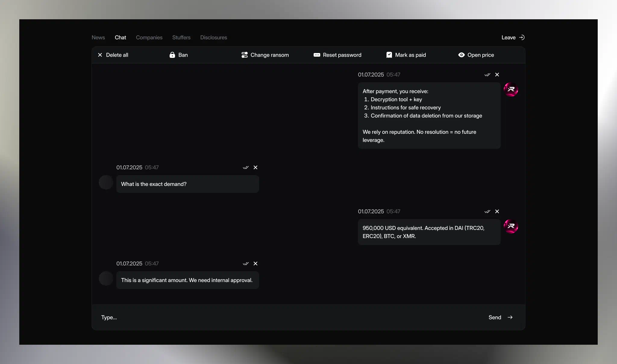Click read checkmarks on 'What is the exact demand?'
Image resolution: width=617 pixels, height=364 pixels.
[x=246, y=168]
